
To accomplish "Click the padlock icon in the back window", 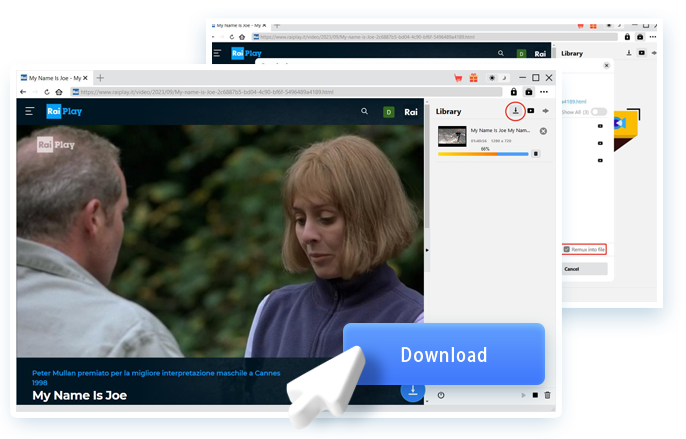I will click(627, 37).
